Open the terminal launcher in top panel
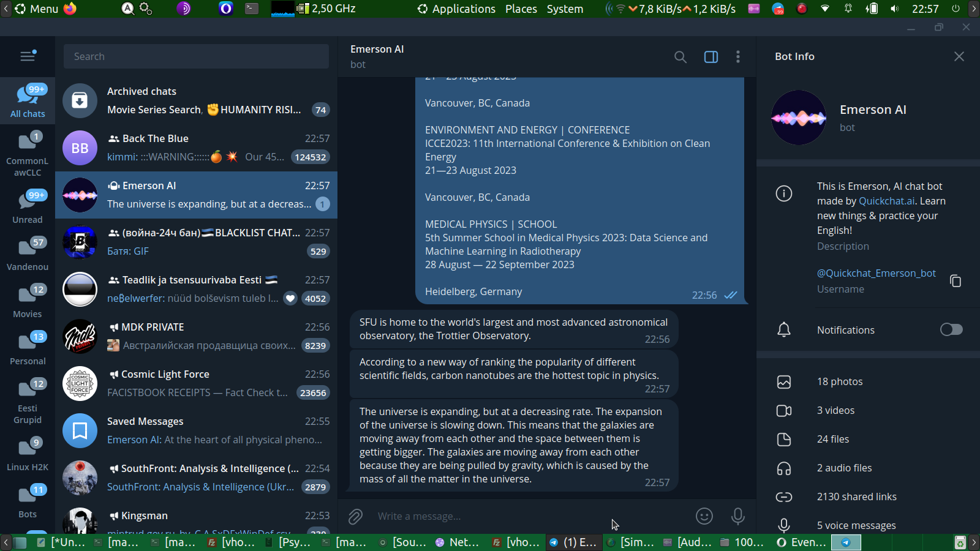 click(x=252, y=9)
